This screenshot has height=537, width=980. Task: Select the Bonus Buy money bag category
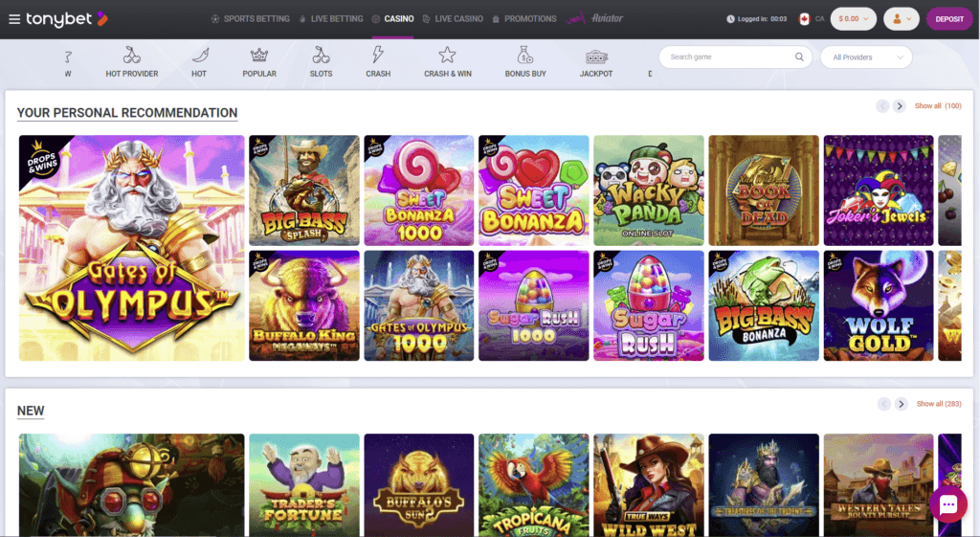(x=525, y=62)
